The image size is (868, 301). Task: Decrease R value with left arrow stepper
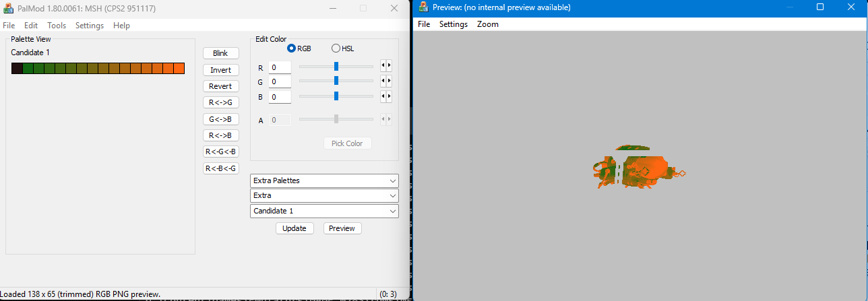coord(383,66)
